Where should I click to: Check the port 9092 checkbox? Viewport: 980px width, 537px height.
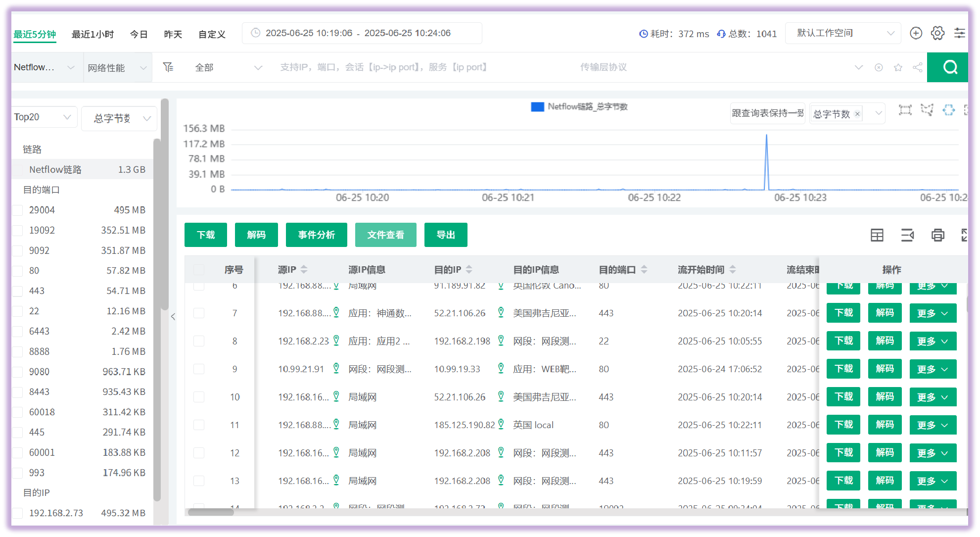click(x=18, y=250)
